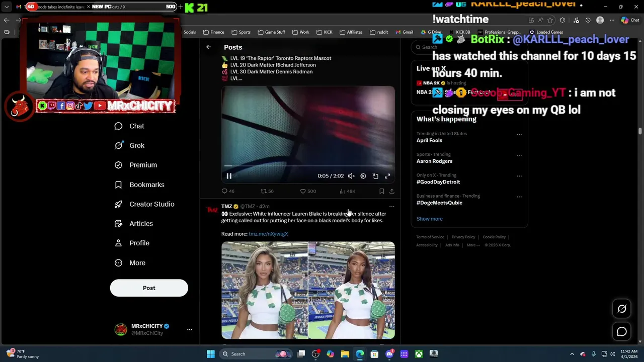Like the post with 500 likes

click(307, 191)
